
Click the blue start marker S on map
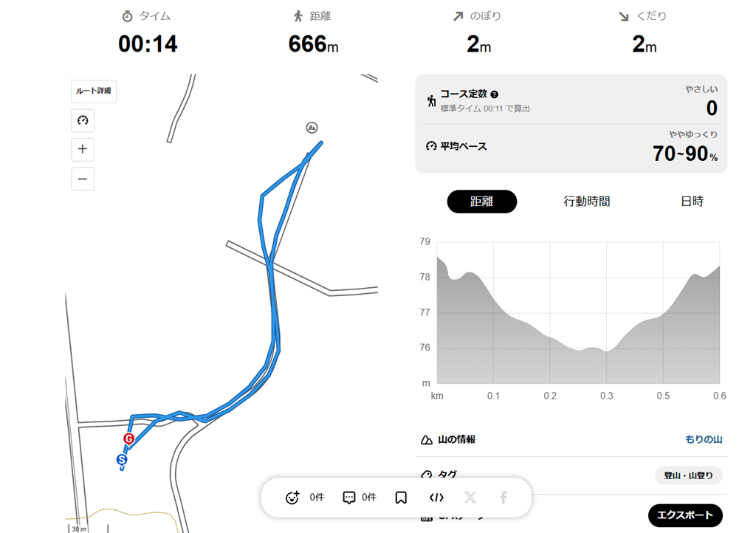click(122, 459)
